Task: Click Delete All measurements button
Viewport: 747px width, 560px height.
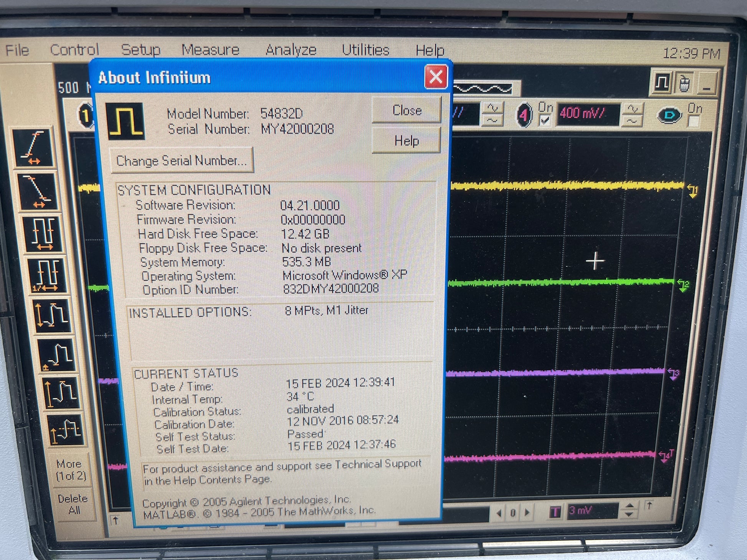Action: (x=73, y=504)
